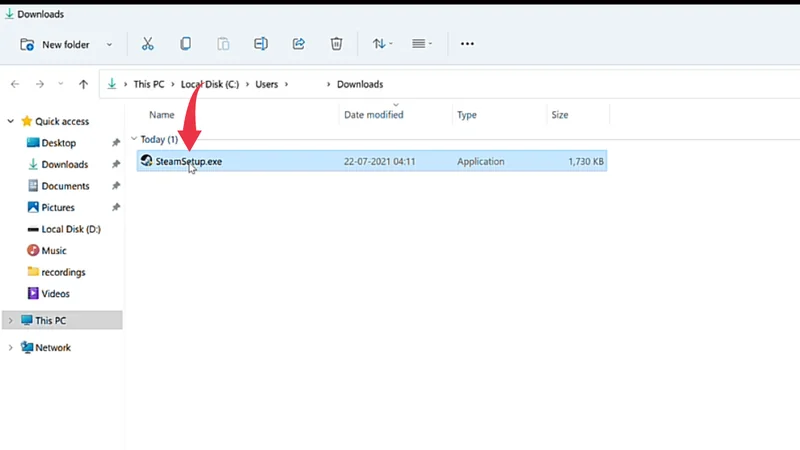Click the Delete trash icon
The width and height of the screenshot is (800, 450).
pyautogui.click(x=337, y=44)
